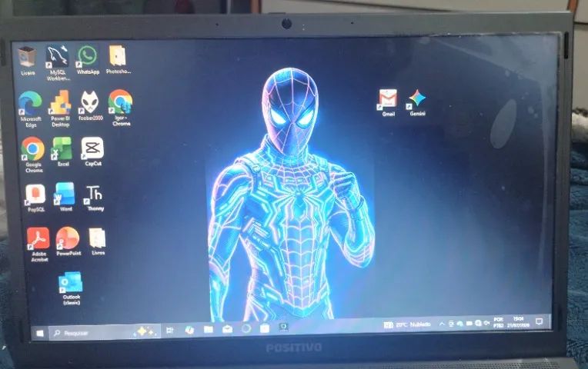
Task: Open the Photoshop folder icon
Action: 118,59
